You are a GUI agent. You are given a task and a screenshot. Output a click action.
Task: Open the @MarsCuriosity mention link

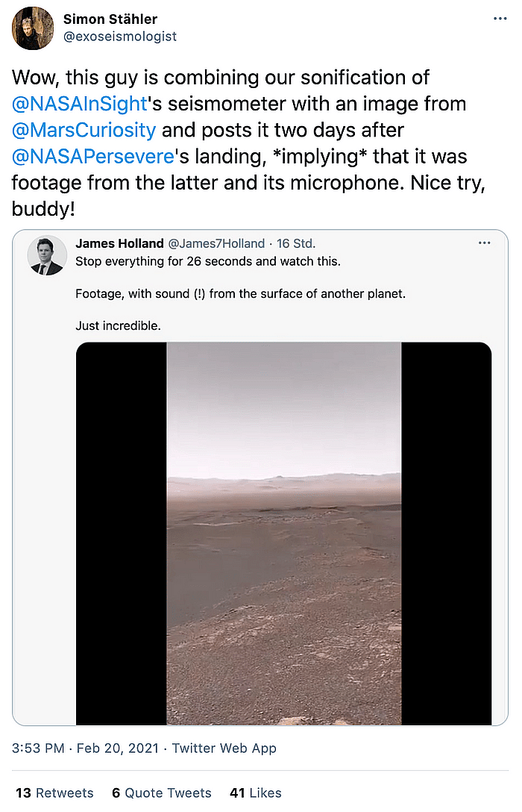pos(84,130)
